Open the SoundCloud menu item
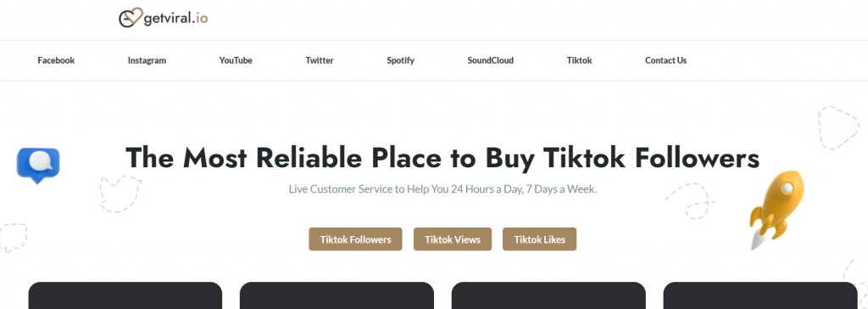This screenshot has width=868, height=309. (x=491, y=60)
